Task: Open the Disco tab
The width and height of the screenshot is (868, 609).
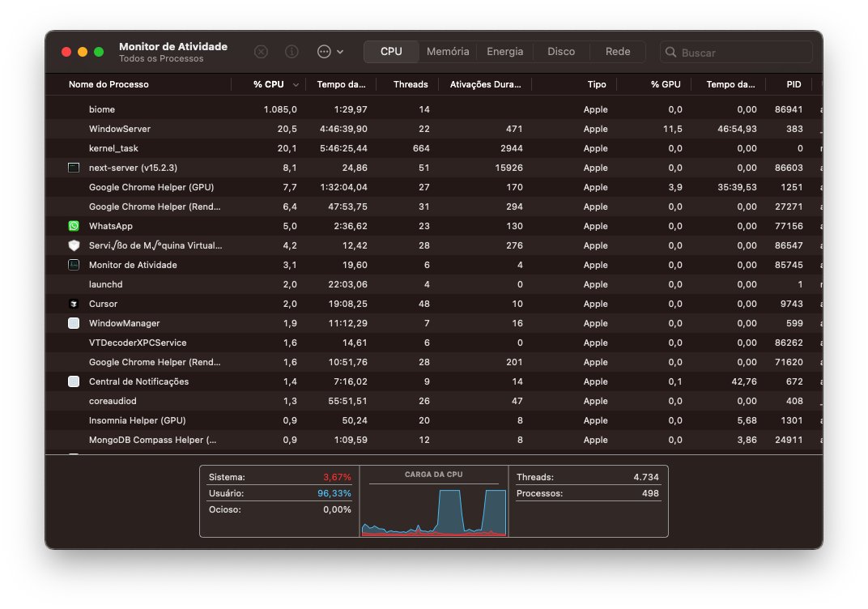Action: pos(561,52)
